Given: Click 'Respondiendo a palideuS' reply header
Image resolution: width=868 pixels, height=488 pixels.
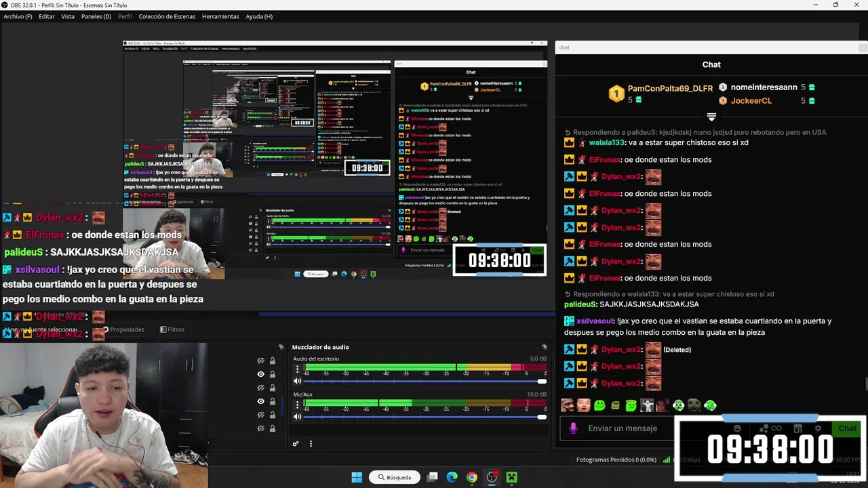Looking at the screenshot, I should point(695,133).
